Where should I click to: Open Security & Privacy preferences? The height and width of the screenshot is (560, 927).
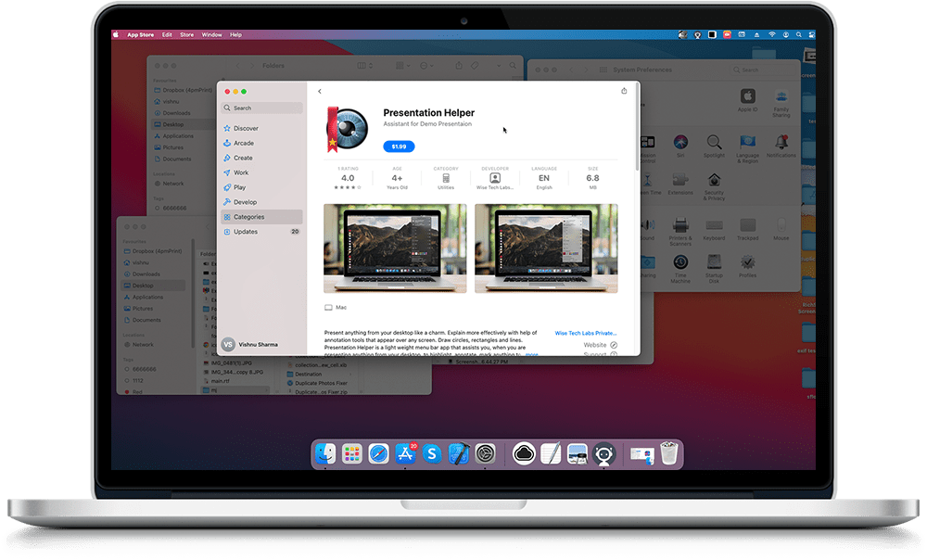tap(714, 185)
